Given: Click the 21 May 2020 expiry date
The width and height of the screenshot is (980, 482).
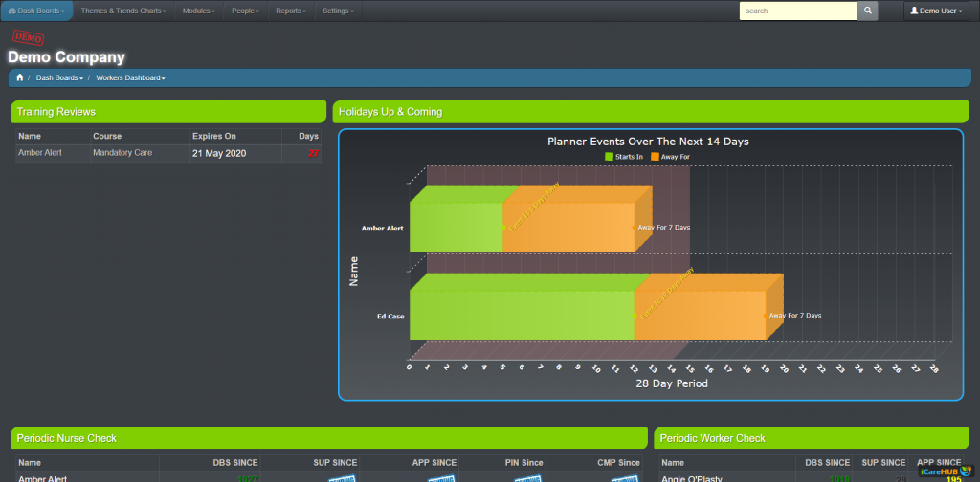Looking at the screenshot, I should tap(219, 154).
